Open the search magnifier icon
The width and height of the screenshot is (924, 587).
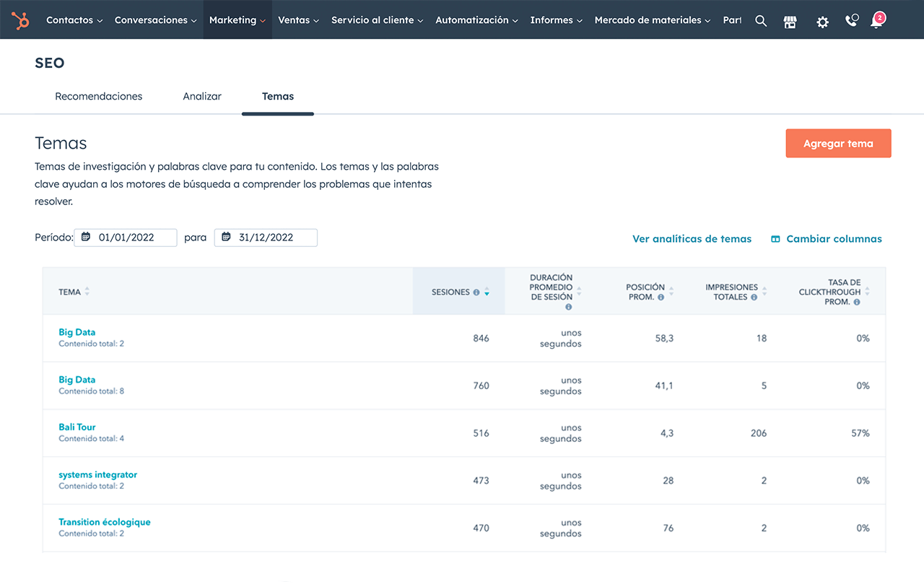click(x=761, y=21)
